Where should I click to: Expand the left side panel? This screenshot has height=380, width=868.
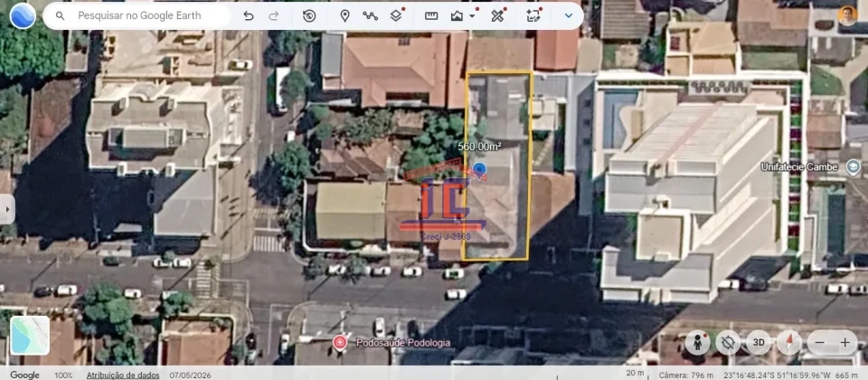point(7,209)
